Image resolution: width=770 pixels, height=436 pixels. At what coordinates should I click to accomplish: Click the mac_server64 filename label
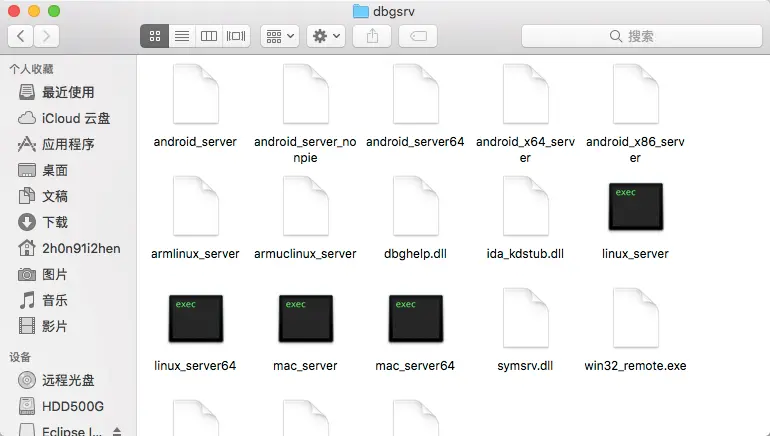pyautogui.click(x=415, y=366)
